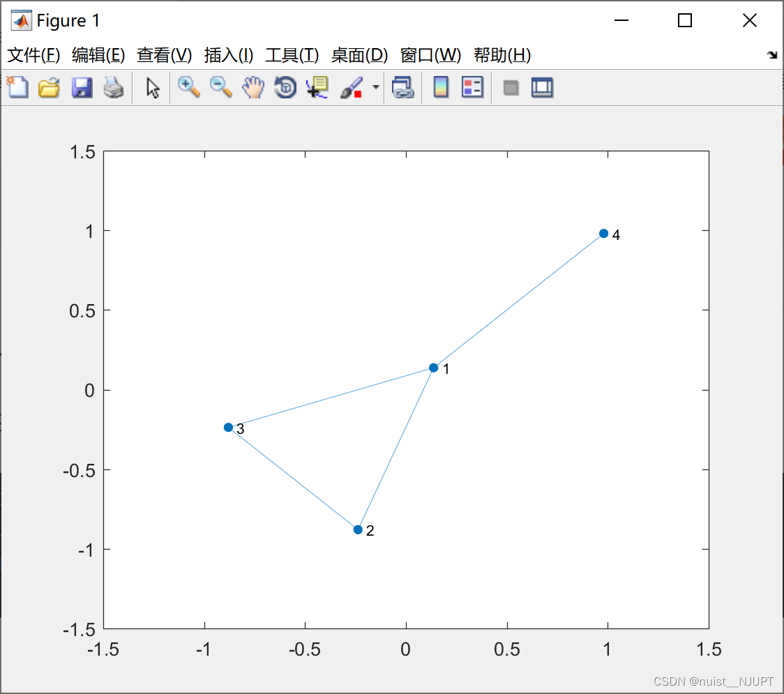This screenshot has width=784, height=694.
Task: Print the figure via printer icon
Action: click(x=114, y=87)
